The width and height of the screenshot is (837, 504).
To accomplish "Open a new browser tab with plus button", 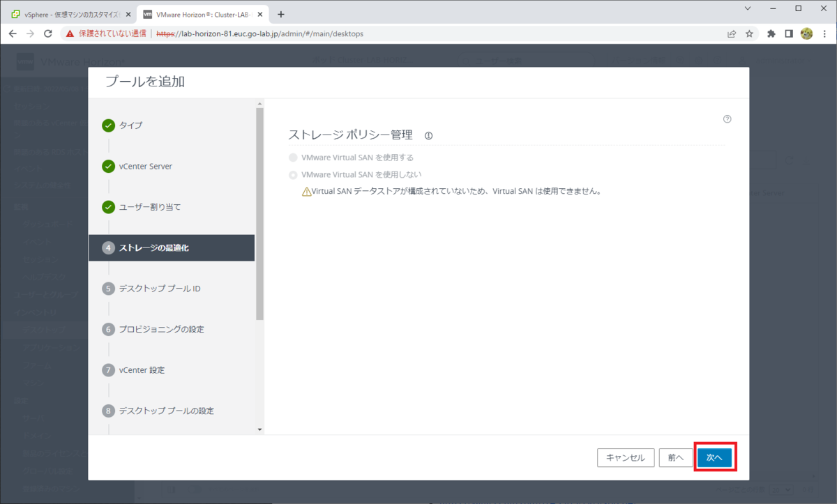I will [281, 14].
